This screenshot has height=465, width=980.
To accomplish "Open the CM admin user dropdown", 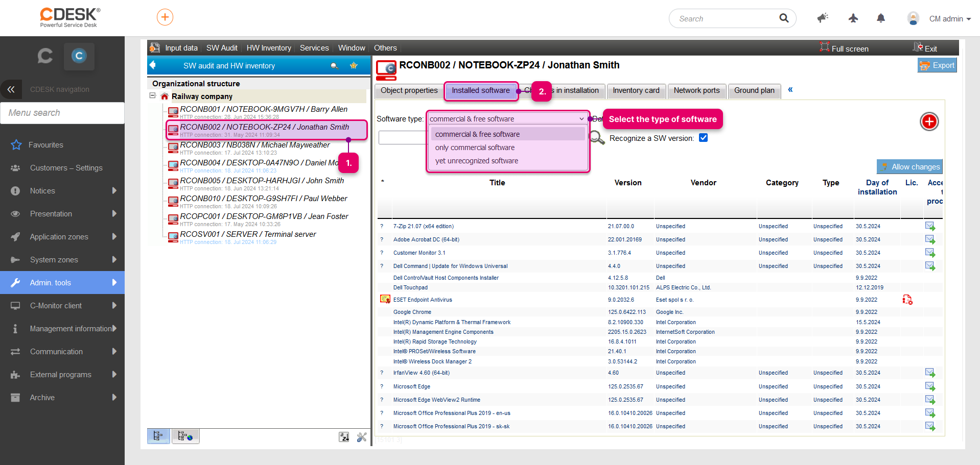I will tap(950, 19).
